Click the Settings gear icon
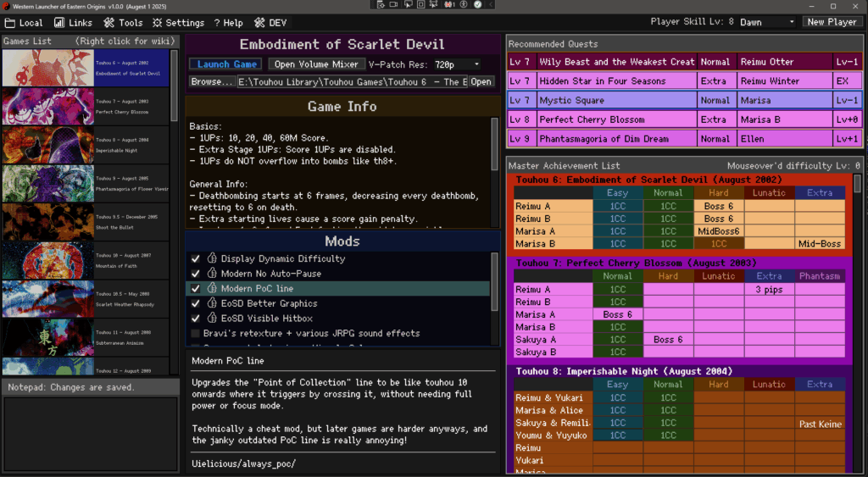868x477 pixels. pos(157,23)
